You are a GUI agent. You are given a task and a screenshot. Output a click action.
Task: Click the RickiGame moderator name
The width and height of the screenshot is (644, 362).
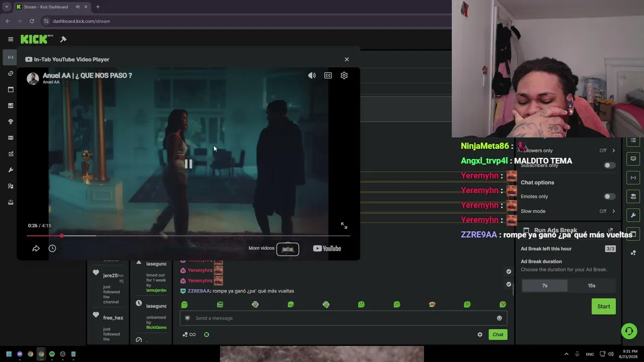coord(156,327)
